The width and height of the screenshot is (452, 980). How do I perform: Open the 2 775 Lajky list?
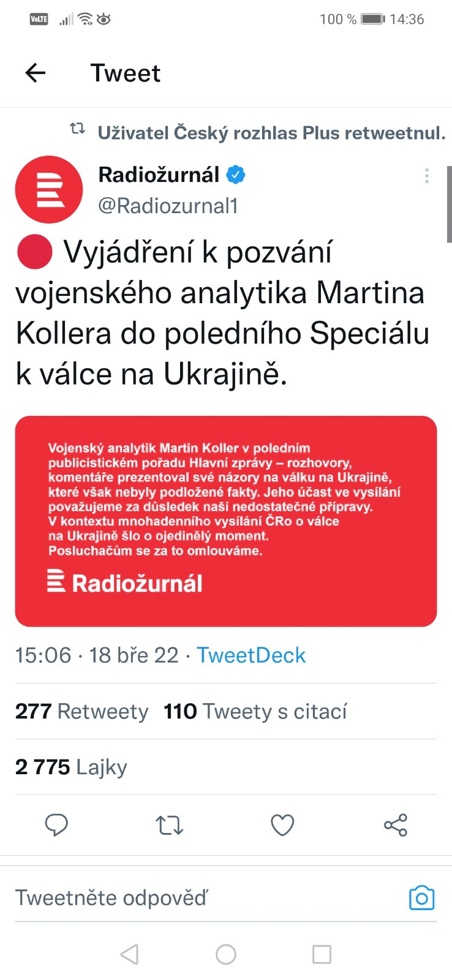click(71, 767)
